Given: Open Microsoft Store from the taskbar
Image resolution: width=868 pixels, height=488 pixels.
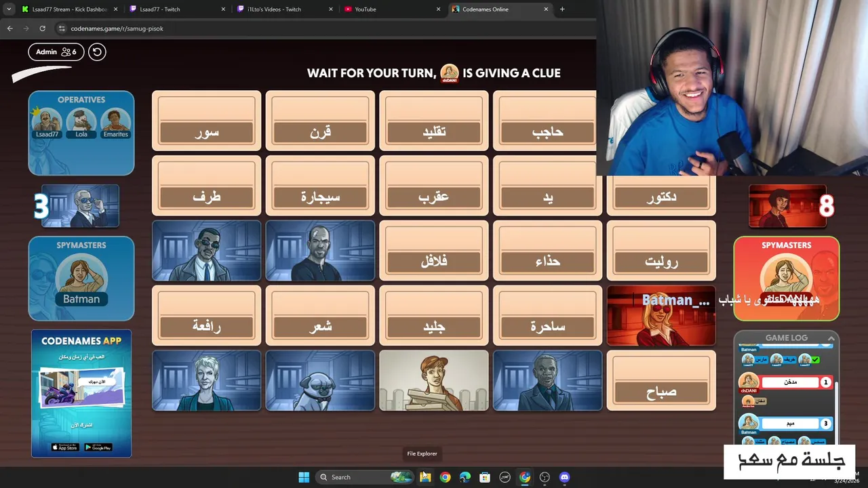Looking at the screenshot, I should click(485, 477).
